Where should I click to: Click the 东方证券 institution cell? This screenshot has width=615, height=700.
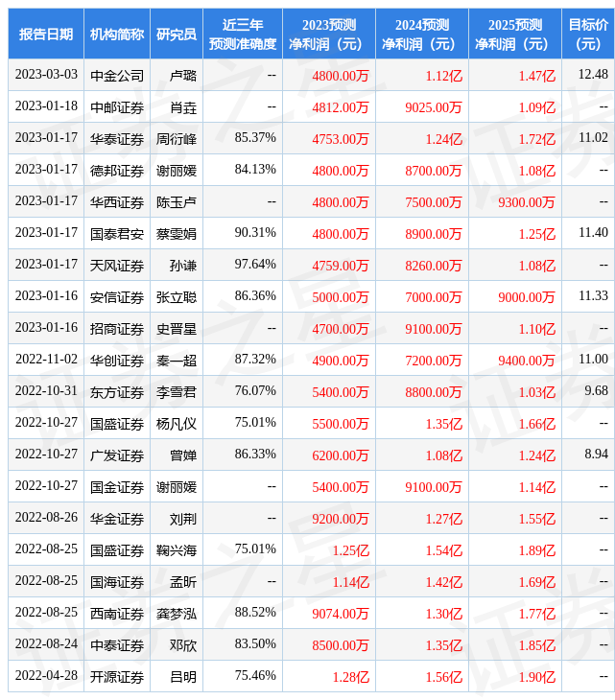(x=117, y=392)
